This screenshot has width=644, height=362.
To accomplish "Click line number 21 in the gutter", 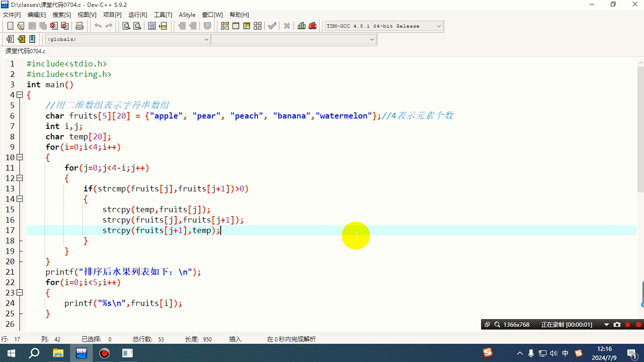I will click(10, 272).
